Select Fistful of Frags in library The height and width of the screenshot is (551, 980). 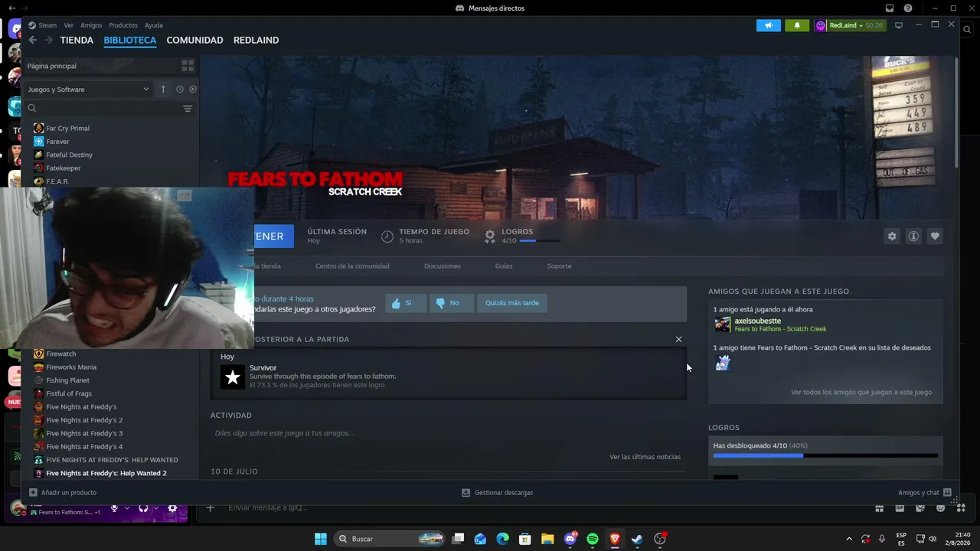[69, 393]
